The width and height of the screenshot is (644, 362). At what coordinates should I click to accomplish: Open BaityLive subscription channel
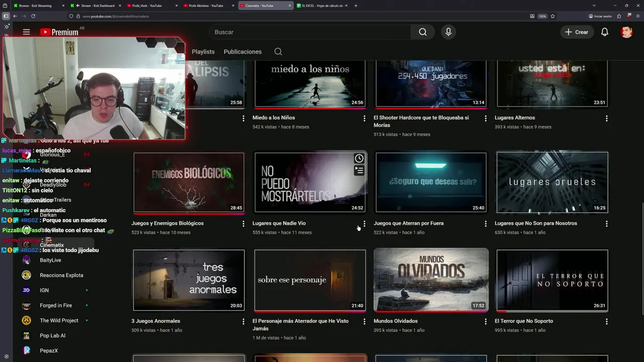click(50, 260)
